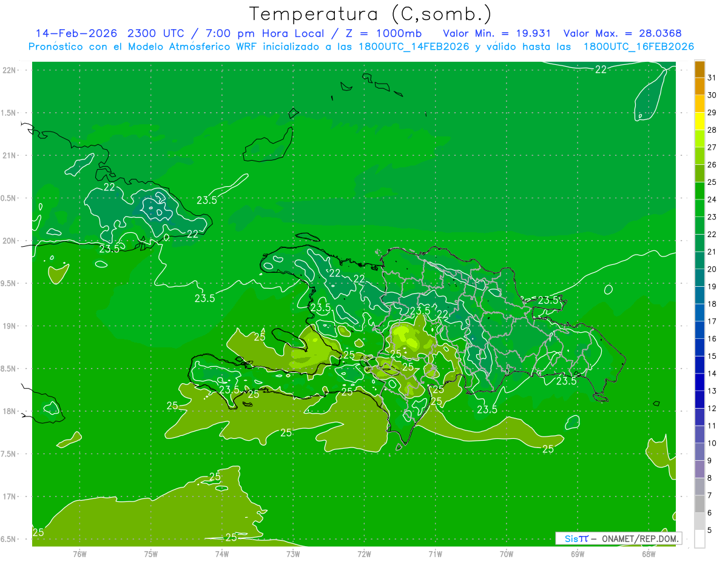Click legend value 15
The width and height of the screenshot is (728, 562).
pyautogui.click(x=712, y=356)
